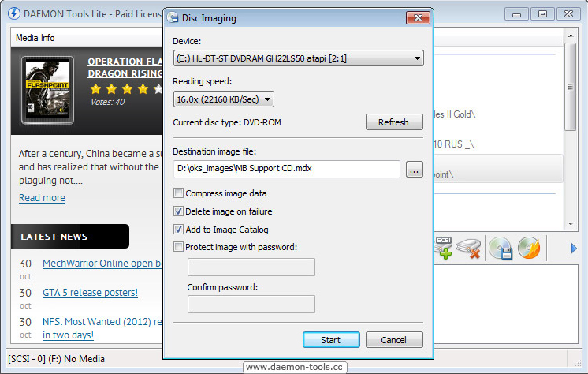The height and width of the screenshot is (374, 588).
Task: Select the catalog entry ending in RUS _\
Action: pyautogui.click(x=454, y=144)
